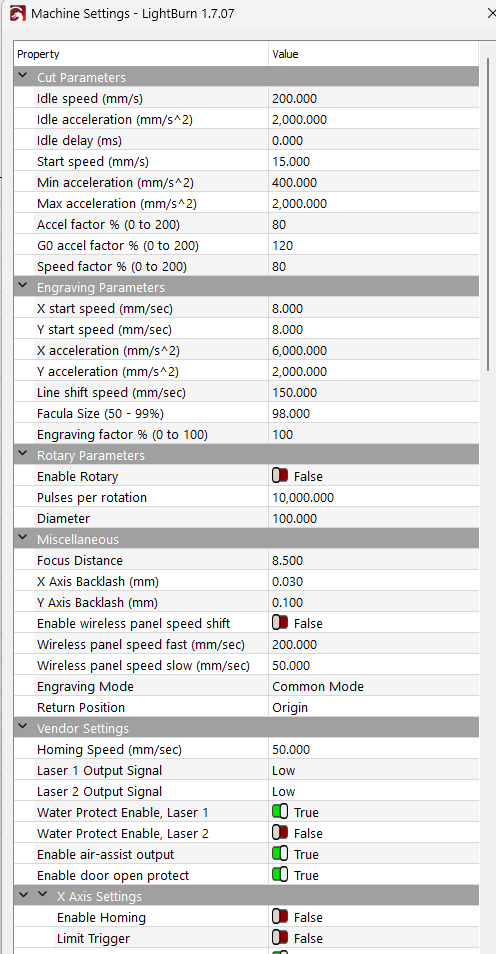Image resolution: width=496 pixels, height=954 pixels.
Task: Collapse the X Axis Settings subsection
Action: coord(43,896)
